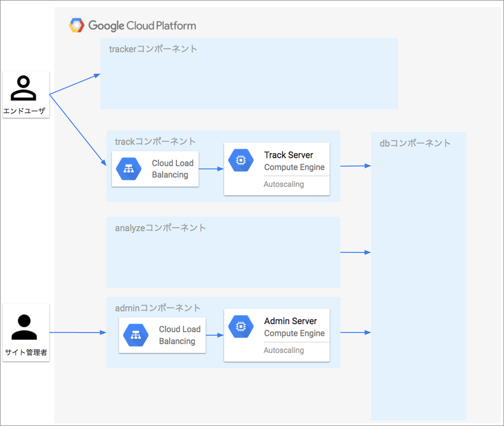The height and width of the screenshot is (426, 504).
Task: Click the adminコンポーネント label
Action: pos(158,308)
